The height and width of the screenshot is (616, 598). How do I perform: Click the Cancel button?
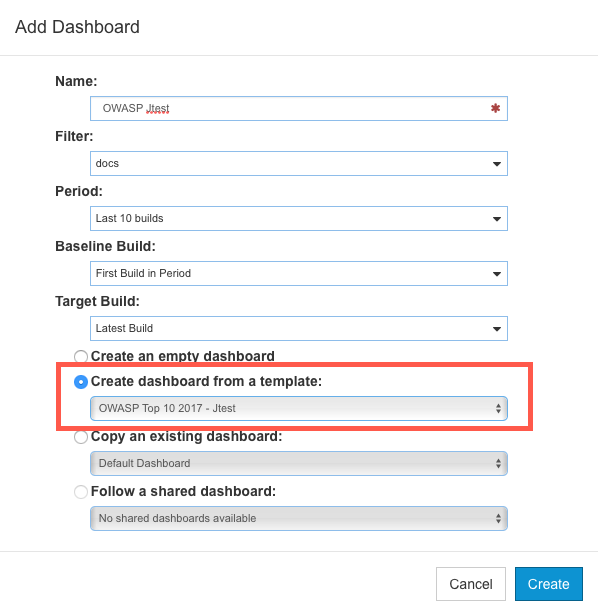(471, 584)
